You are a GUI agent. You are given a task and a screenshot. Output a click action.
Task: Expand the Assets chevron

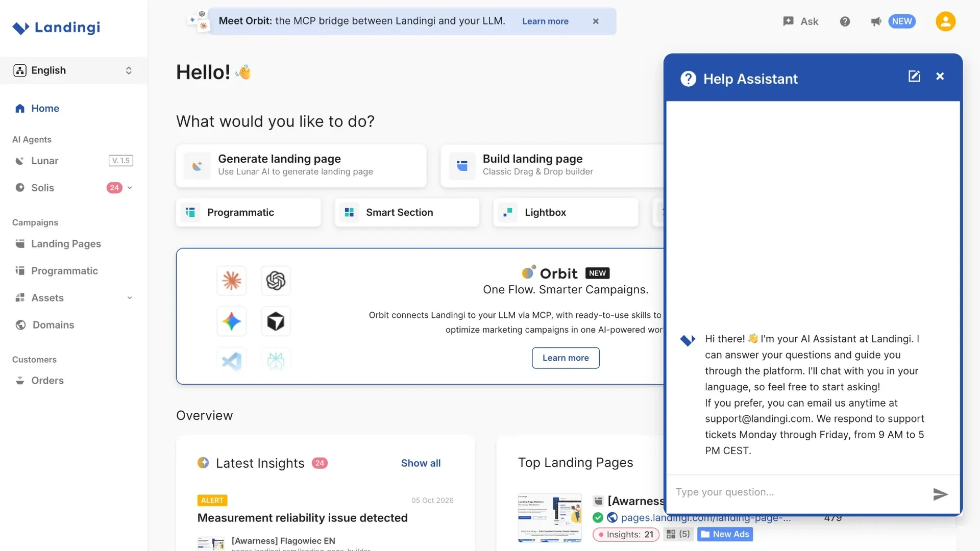coord(130,298)
